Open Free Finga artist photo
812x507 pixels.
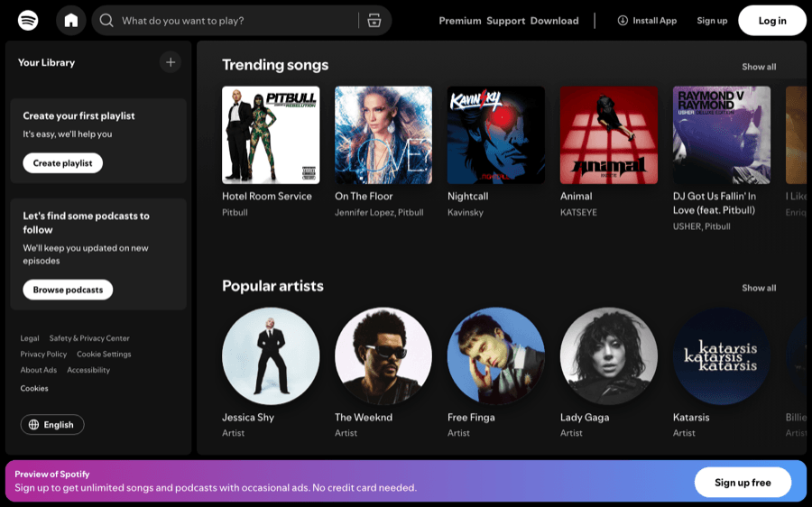[x=496, y=356]
